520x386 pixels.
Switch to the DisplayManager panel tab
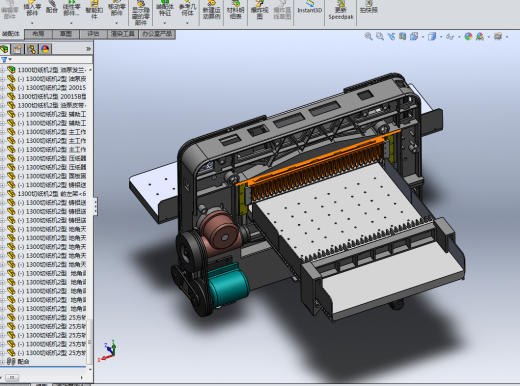[45, 49]
